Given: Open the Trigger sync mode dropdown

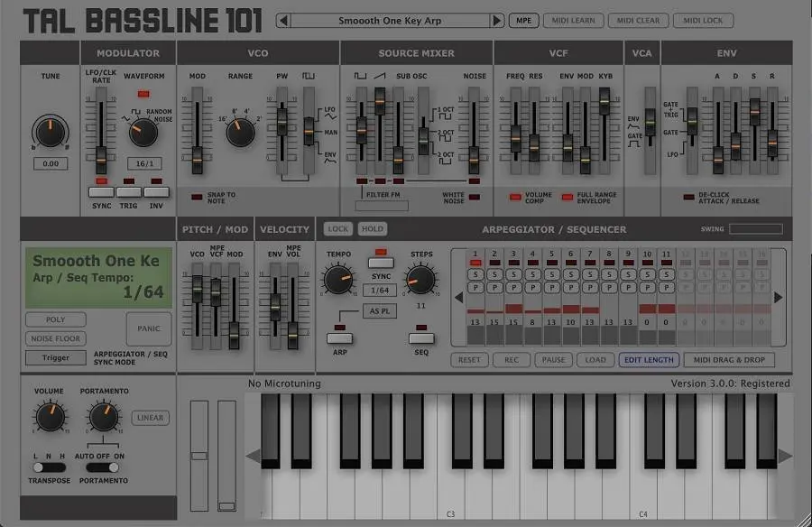Looking at the screenshot, I should point(55,357).
